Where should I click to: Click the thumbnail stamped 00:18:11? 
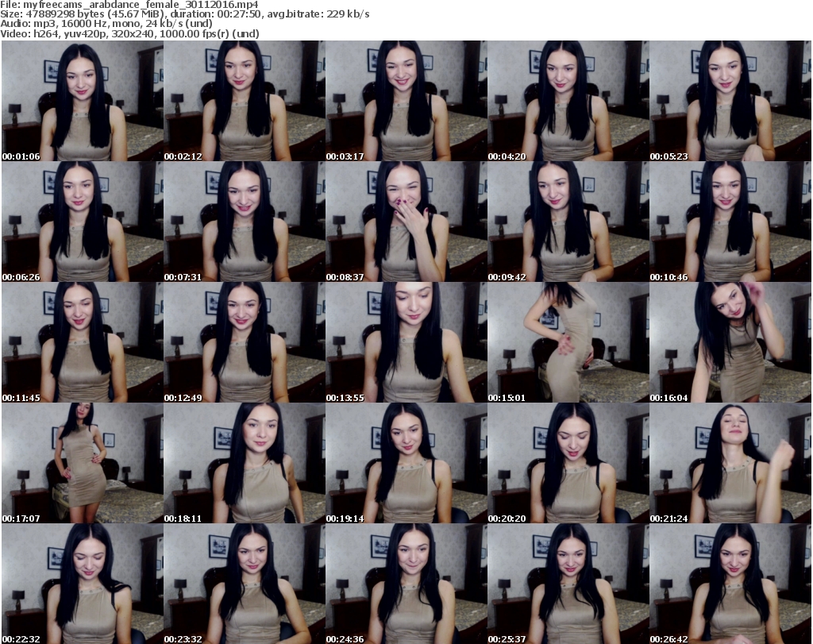tap(245, 463)
